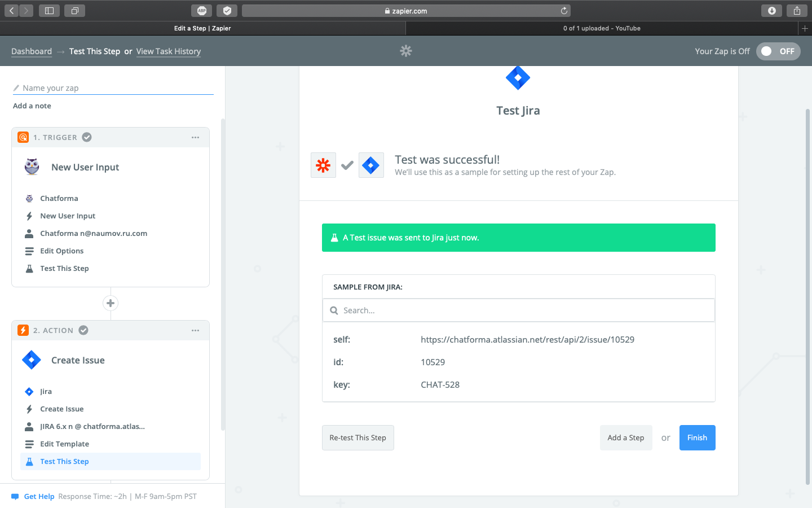Click the Adblock Plus extension icon
812x508 pixels.
(x=202, y=11)
